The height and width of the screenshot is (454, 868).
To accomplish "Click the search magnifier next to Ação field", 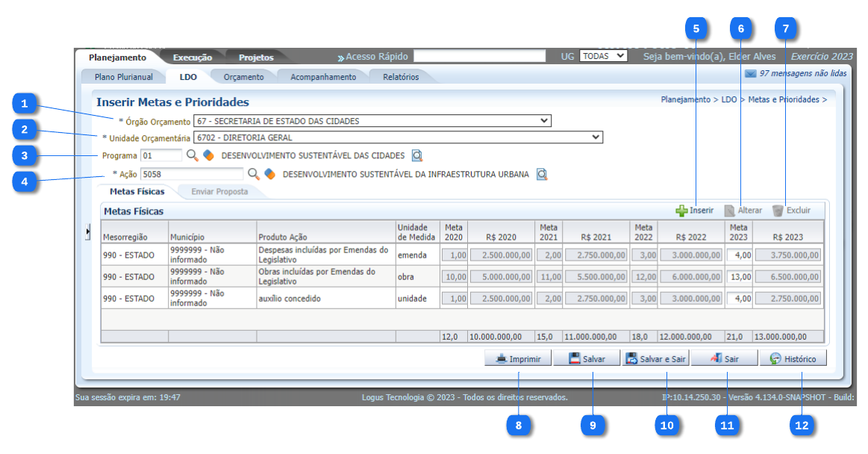I will (x=254, y=174).
